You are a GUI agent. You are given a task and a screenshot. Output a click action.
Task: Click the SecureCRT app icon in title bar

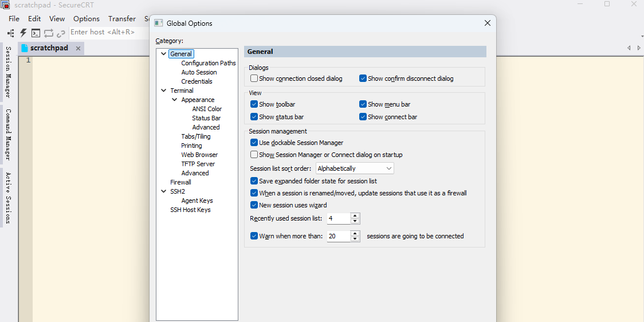(6, 5)
